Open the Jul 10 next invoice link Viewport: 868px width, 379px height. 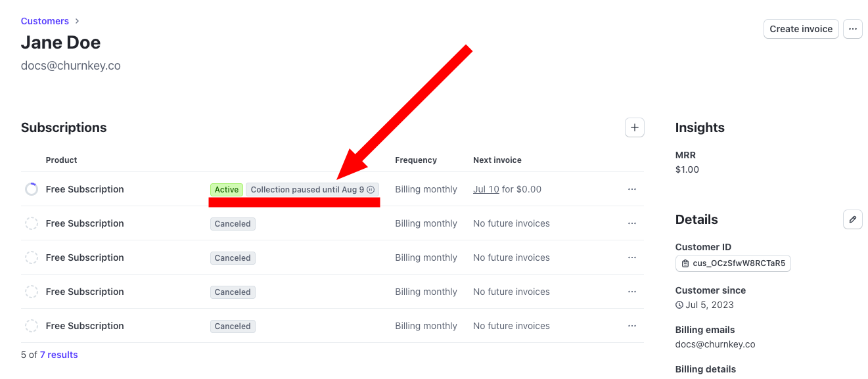486,189
